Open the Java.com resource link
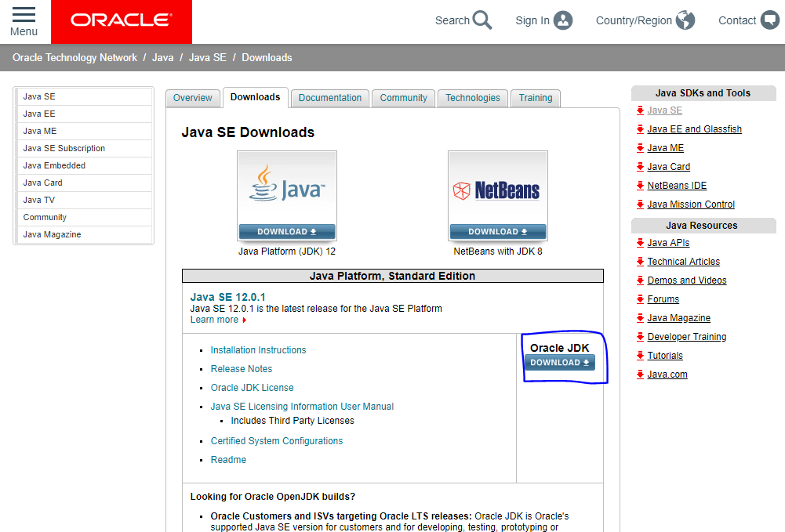This screenshot has height=532, width=785. point(667,375)
